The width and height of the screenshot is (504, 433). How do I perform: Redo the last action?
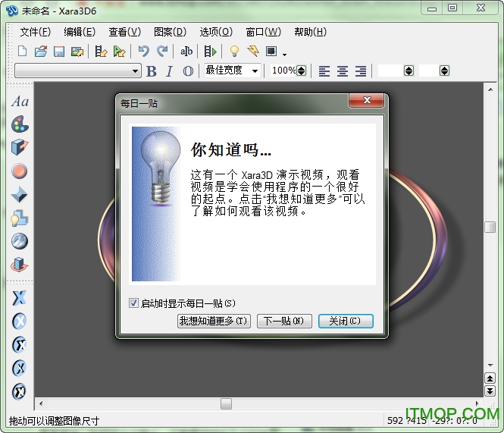pos(162,51)
